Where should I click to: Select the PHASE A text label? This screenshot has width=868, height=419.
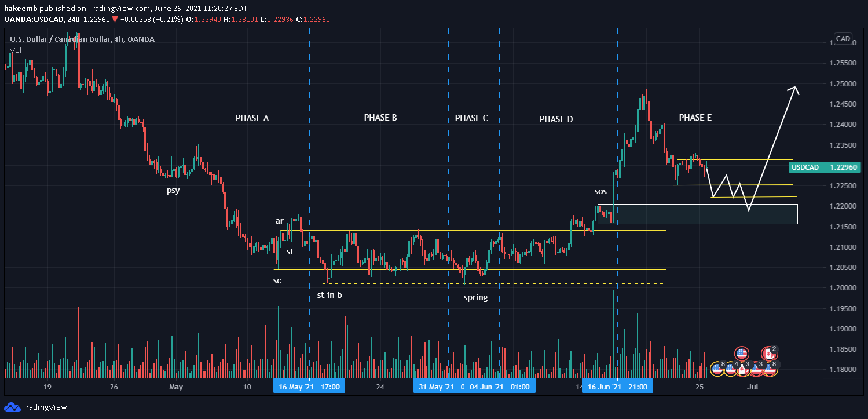252,118
